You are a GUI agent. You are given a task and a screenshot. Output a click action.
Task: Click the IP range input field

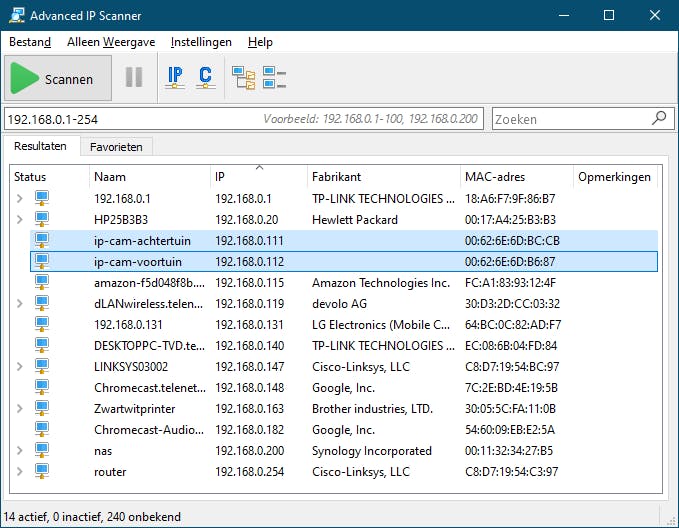tap(130, 118)
